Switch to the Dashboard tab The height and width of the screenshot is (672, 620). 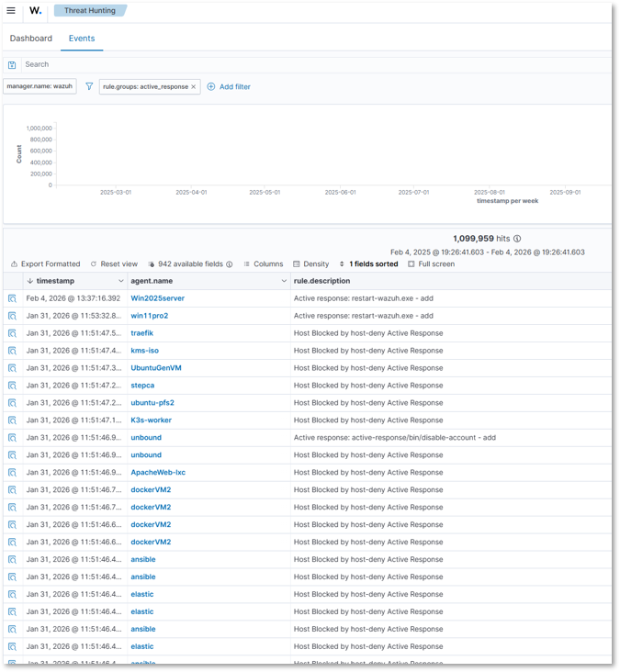click(x=31, y=39)
